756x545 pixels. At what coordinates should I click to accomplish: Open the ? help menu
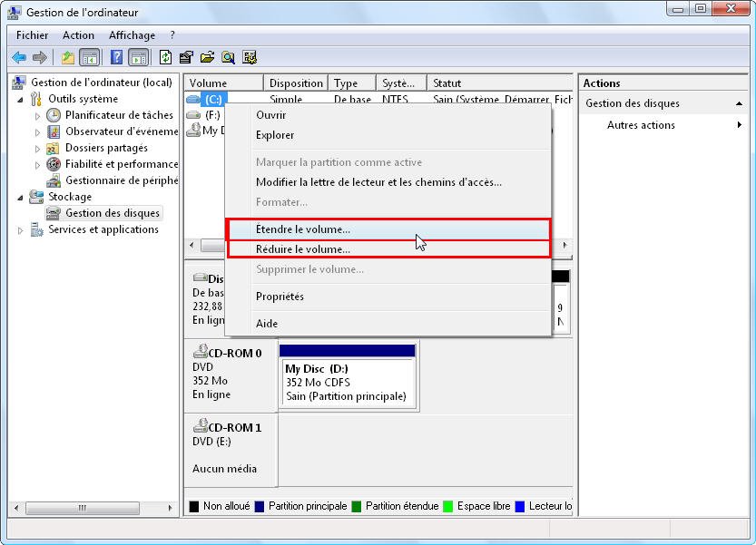pos(172,35)
